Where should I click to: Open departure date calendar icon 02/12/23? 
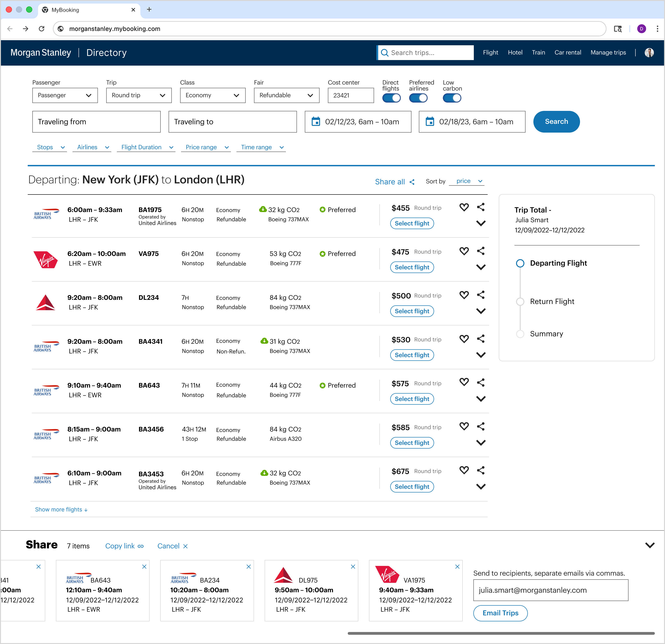[x=316, y=122]
